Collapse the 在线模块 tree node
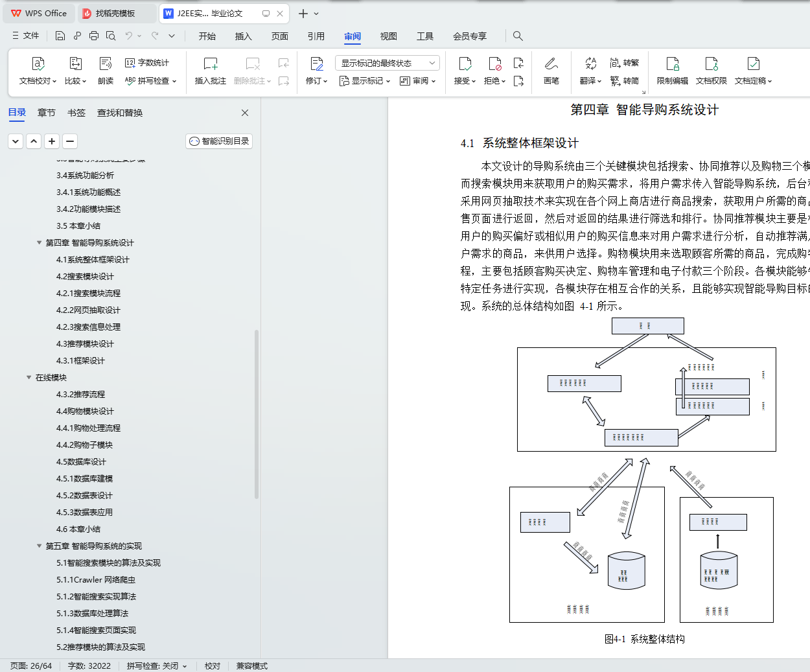810x672 pixels. (x=29, y=378)
